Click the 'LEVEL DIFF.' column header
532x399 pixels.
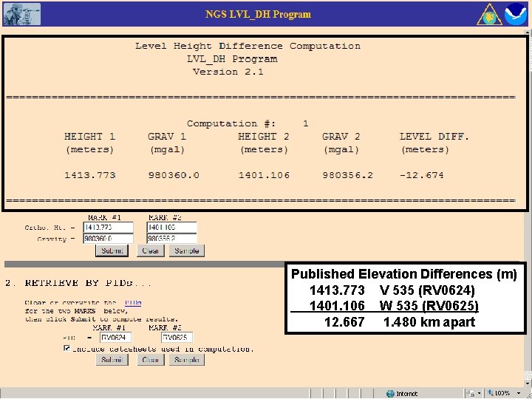pyautogui.click(x=434, y=137)
